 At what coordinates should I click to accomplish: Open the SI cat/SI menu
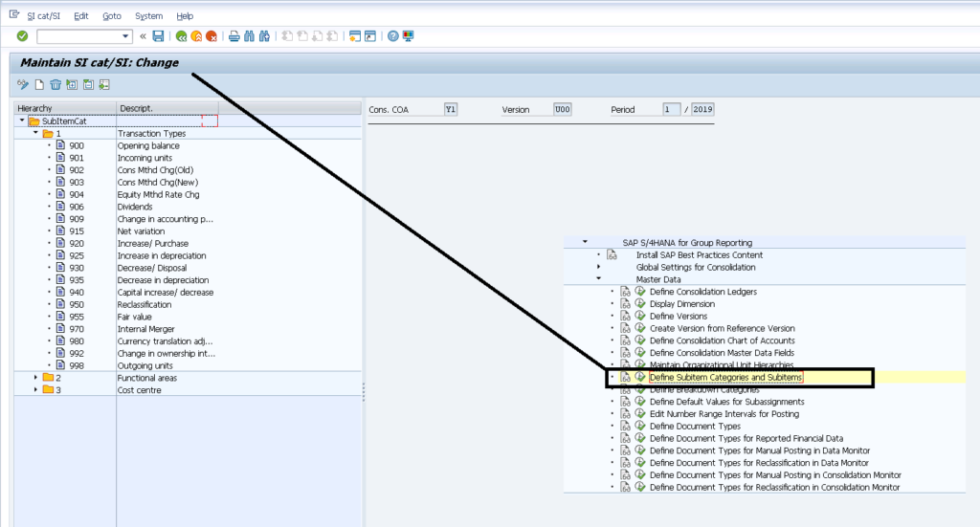[x=44, y=16]
